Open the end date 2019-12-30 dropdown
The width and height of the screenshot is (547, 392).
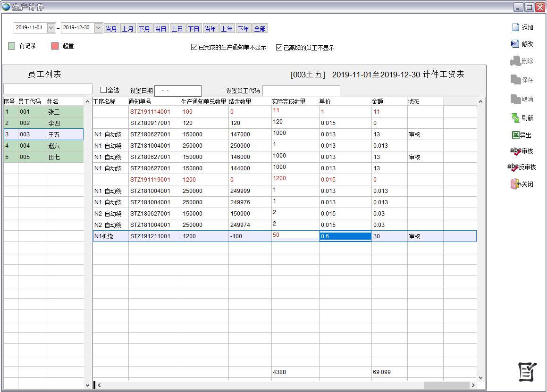98,28
